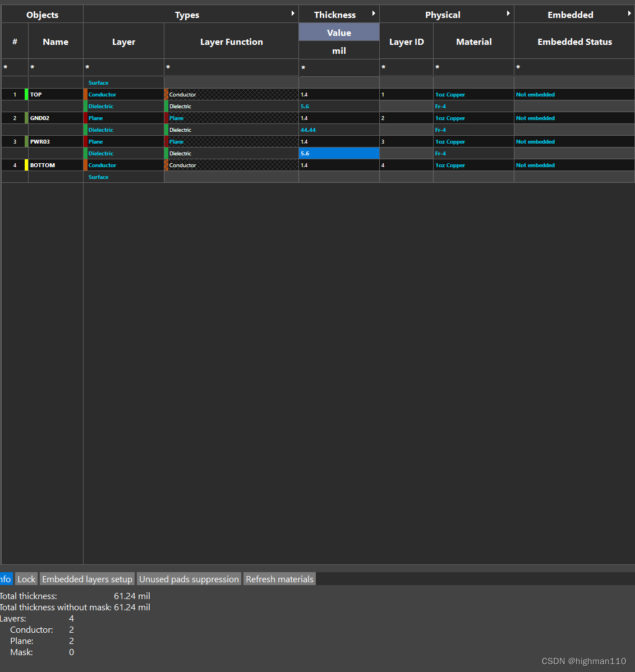Click the Name column filter field
635x672 pixels.
(56, 68)
